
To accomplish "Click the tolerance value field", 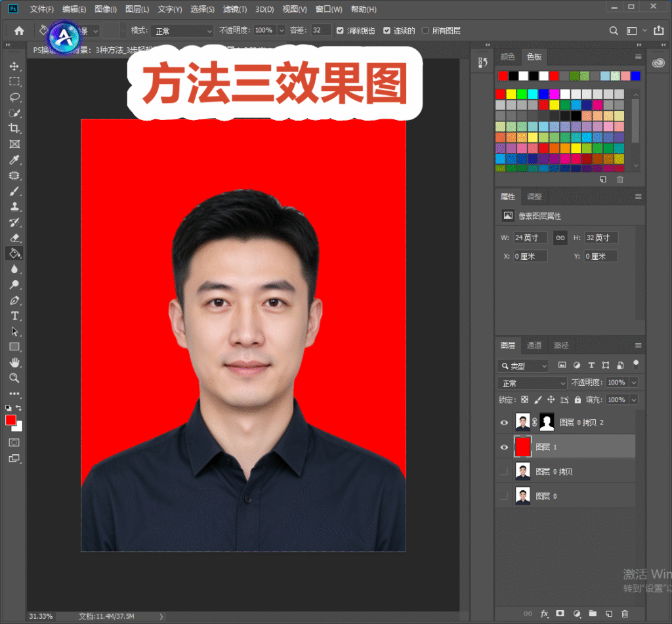I will 321,30.
